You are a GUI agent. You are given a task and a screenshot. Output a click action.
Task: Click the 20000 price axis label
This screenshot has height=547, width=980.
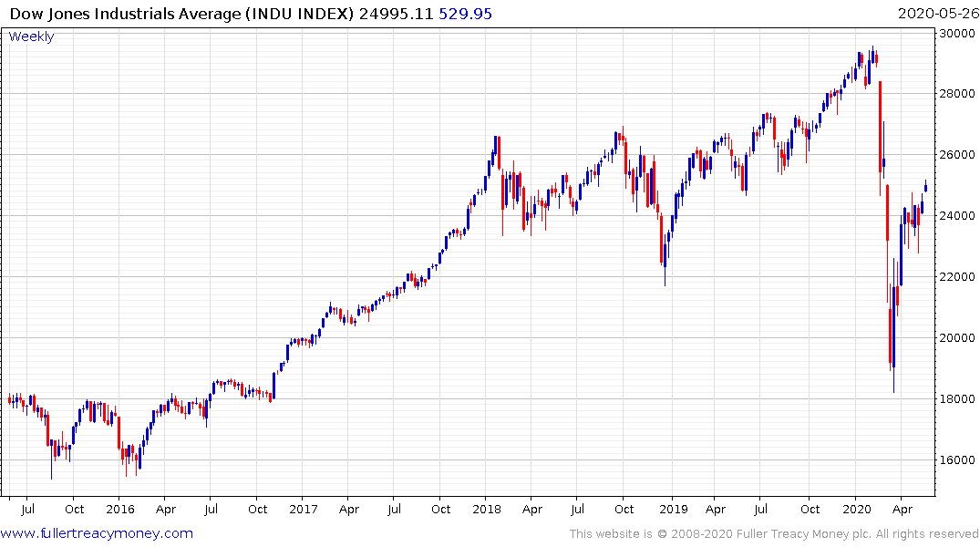point(957,338)
